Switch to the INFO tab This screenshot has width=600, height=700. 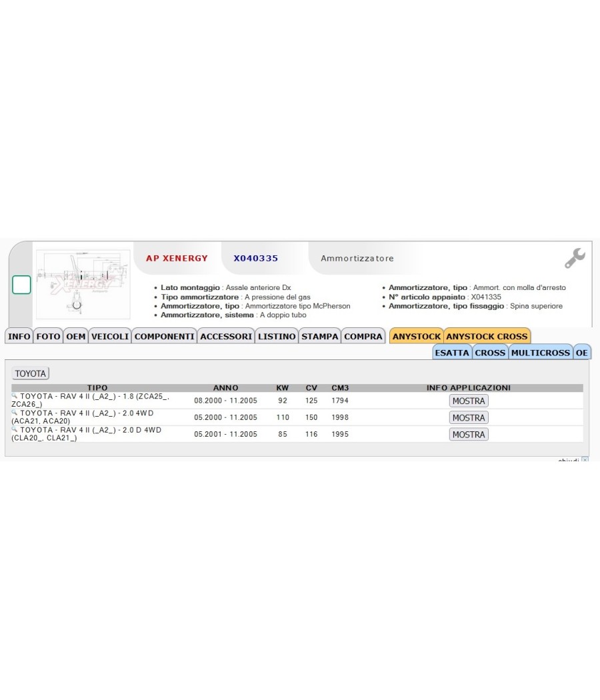pos(19,336)
